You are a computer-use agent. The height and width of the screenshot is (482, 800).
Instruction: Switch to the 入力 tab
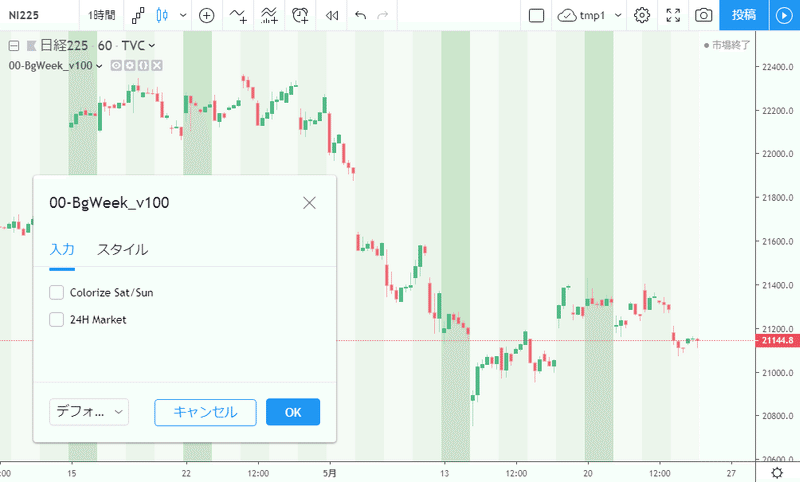pos(62,249)
